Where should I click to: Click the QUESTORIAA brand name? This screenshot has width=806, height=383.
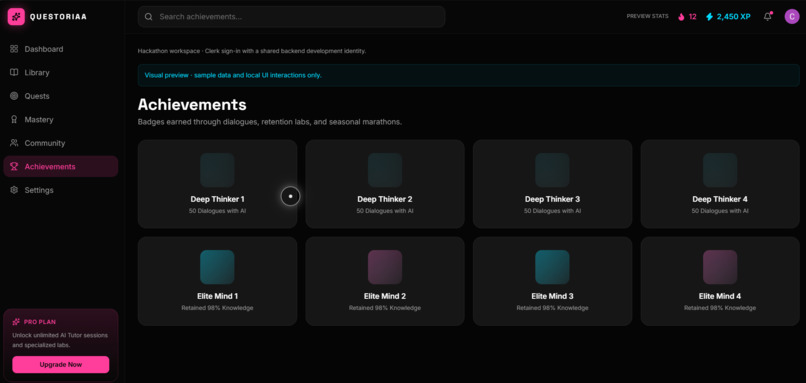click(x=58, y=16)
